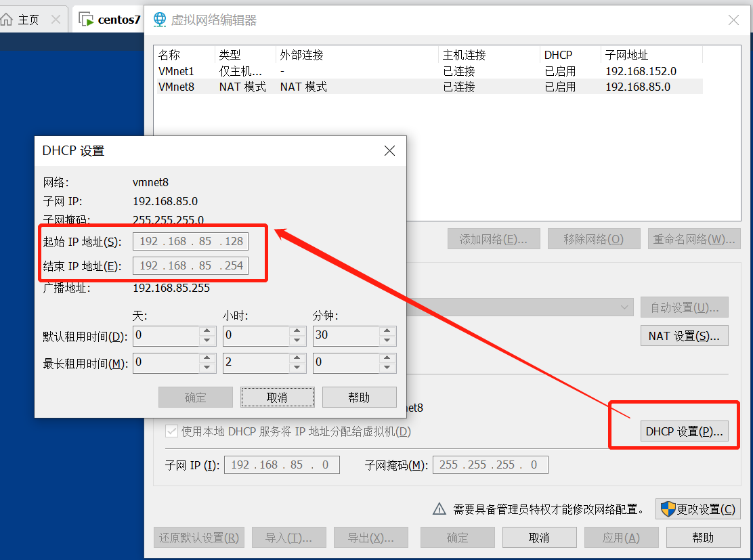Increase 最长租用时间 days value
753x560 pixels.
coord(207,358)
